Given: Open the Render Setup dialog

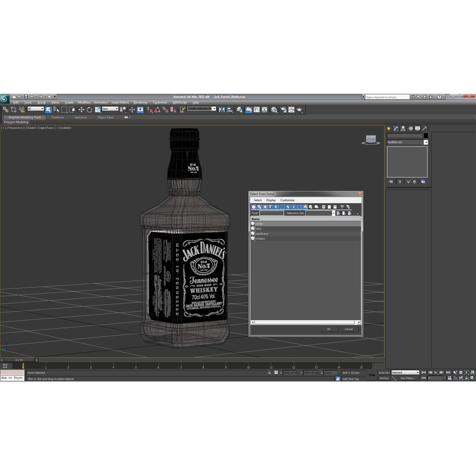Looking at the screenshot, I should 283,110.
